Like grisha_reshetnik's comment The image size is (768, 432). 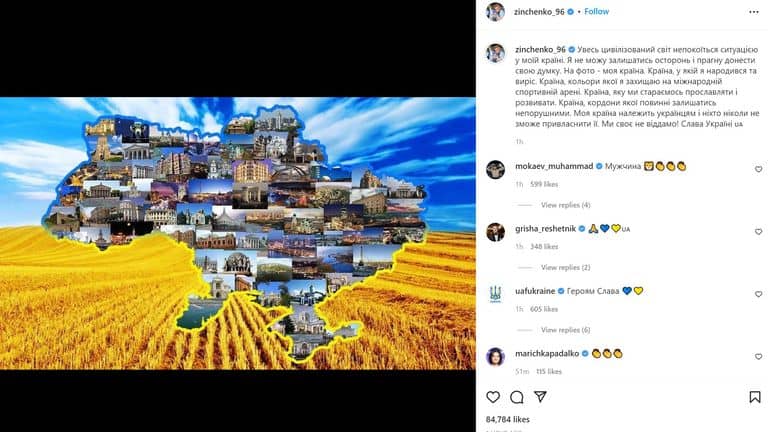pyautogui.click(x=758, y=231)
